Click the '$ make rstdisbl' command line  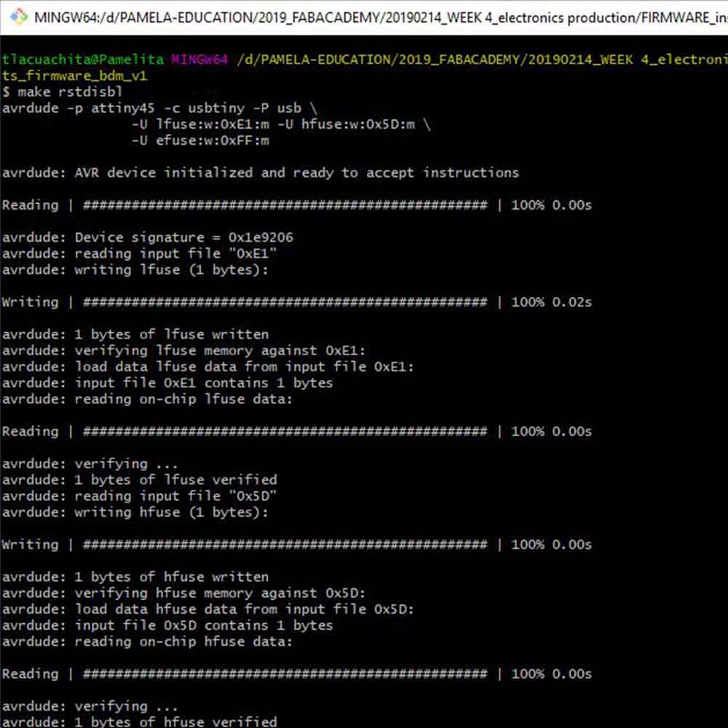[x=62, y=92]
